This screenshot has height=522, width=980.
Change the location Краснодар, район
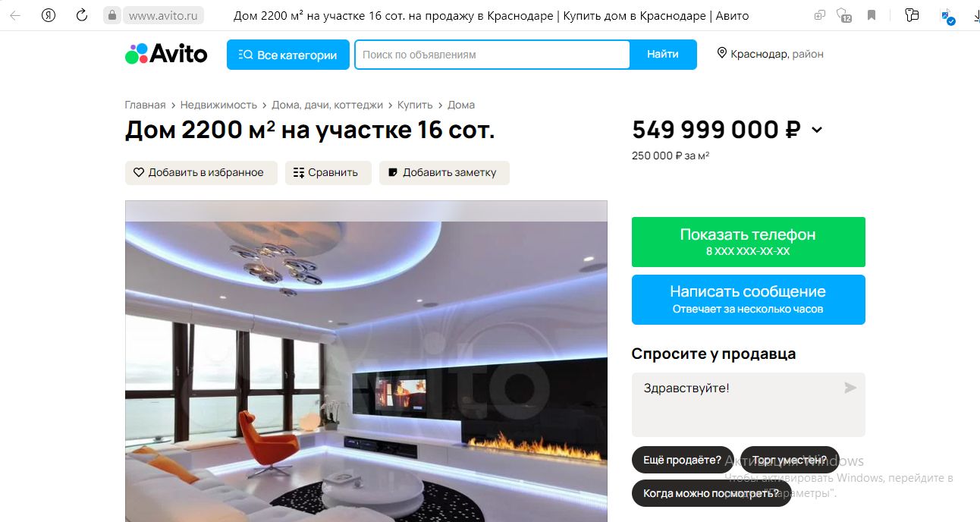[770, 54]
